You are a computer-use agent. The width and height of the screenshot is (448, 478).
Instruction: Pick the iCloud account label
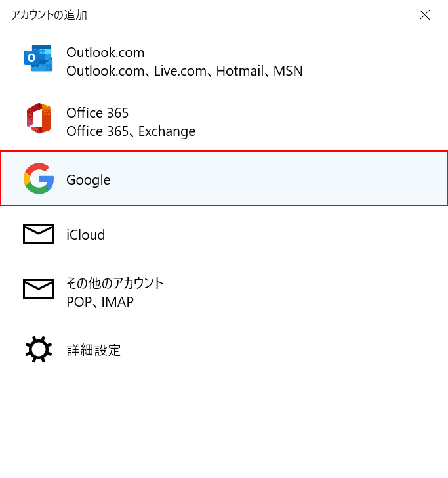pyautogui.click(x=85, y=235)
